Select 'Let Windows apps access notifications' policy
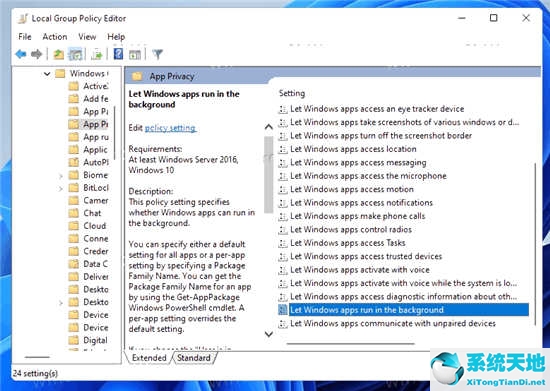Screen dimensions: 550x391 [x=361, y=203]
